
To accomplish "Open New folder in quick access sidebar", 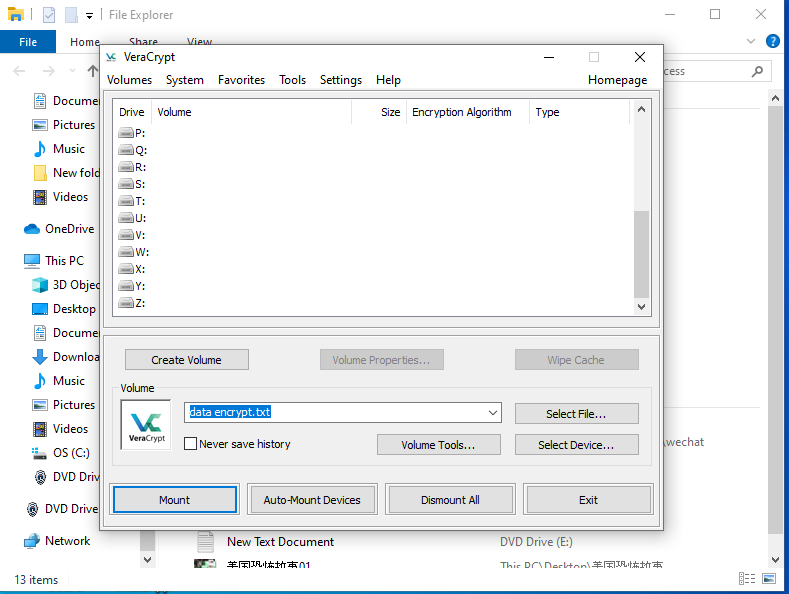I will click(x=66, y=173).
